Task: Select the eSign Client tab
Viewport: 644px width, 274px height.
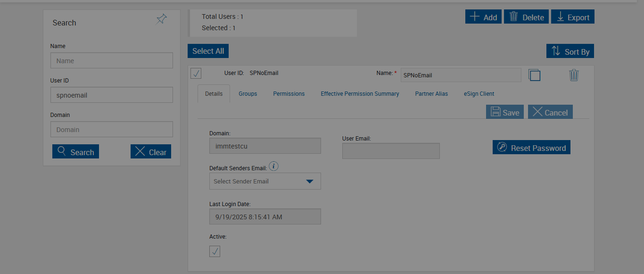Action: click(x=479, y=94)
